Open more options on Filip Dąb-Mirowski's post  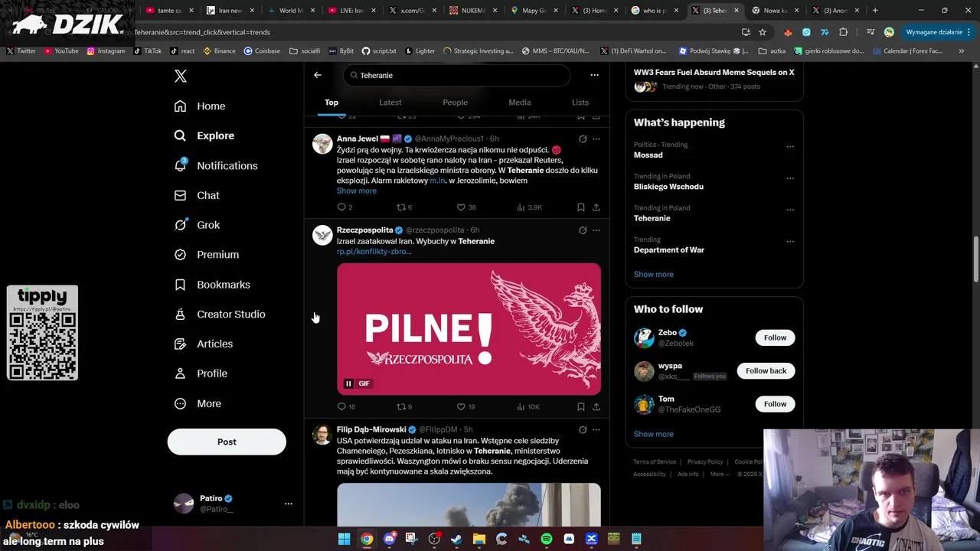pyautogui.click(x=596, y=430)
